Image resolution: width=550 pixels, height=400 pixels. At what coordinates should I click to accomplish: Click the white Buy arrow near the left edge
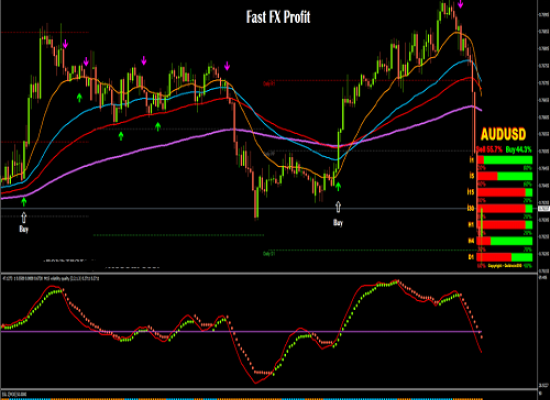pyautogui.click(x=24, y=218)
